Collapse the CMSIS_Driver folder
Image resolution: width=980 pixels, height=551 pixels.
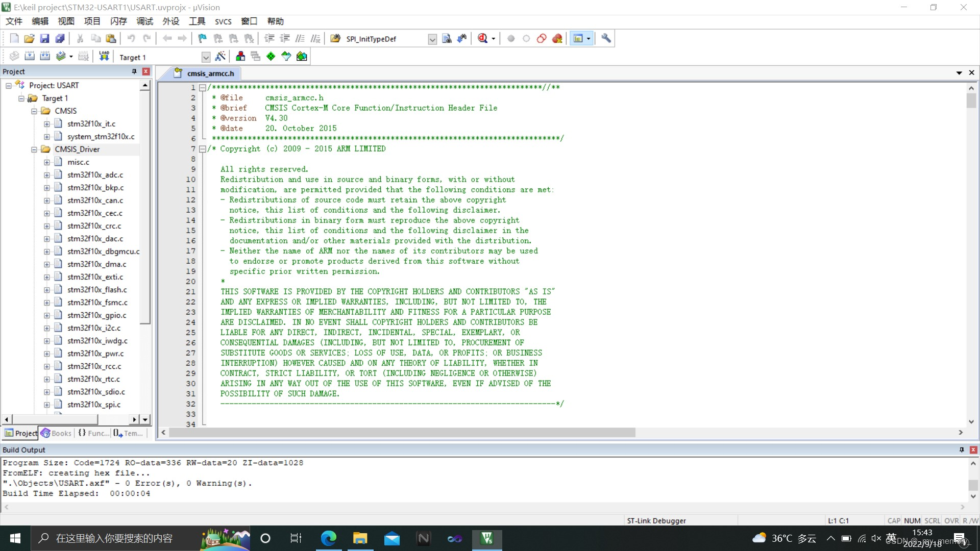pyautogui.click(x=34, y=149)
